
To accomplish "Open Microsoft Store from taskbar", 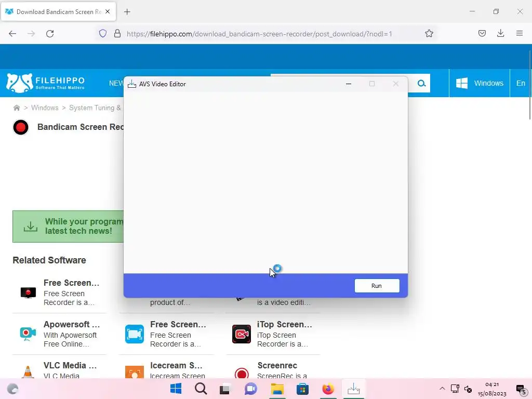I will pos(303,389).
